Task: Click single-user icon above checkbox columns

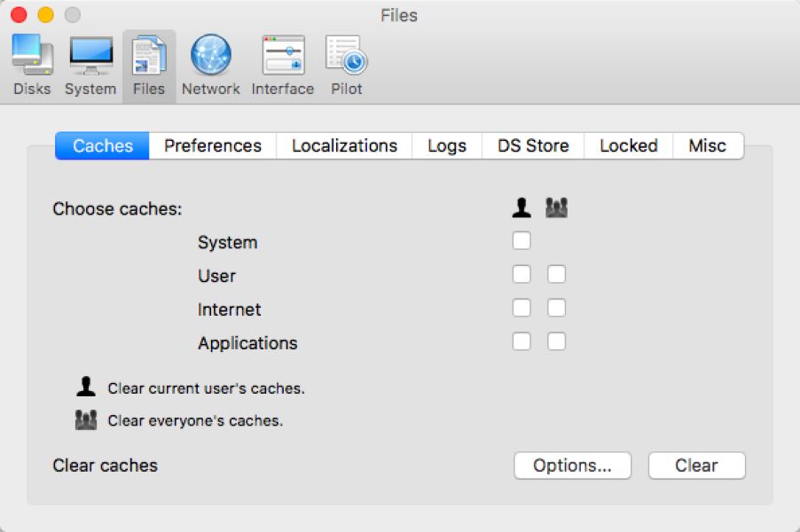Action: 522,208
